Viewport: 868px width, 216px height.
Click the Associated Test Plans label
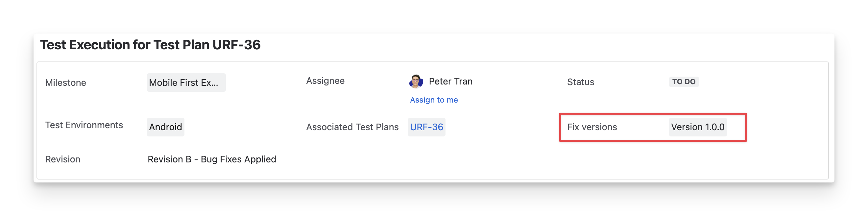(352, 127)
